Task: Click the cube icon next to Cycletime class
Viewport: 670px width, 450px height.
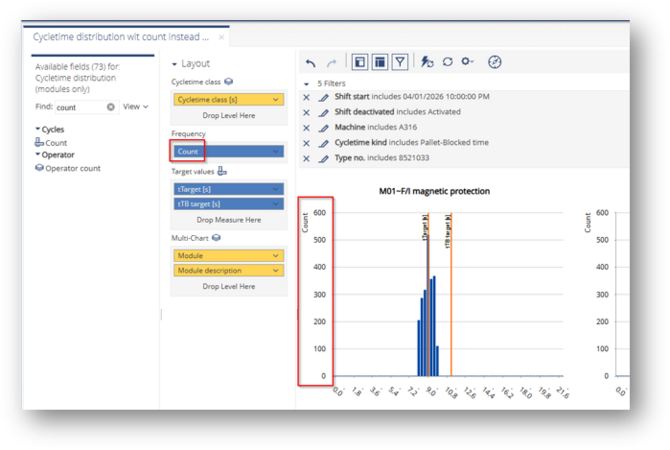Action: pos(229,81)
